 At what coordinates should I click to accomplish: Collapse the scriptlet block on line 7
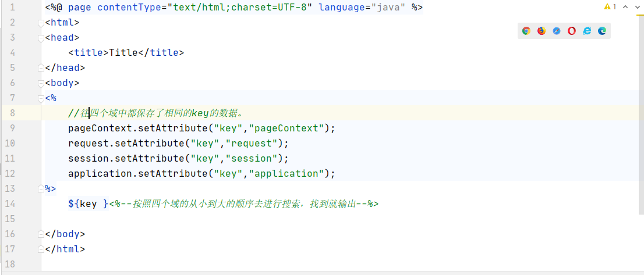41,98
